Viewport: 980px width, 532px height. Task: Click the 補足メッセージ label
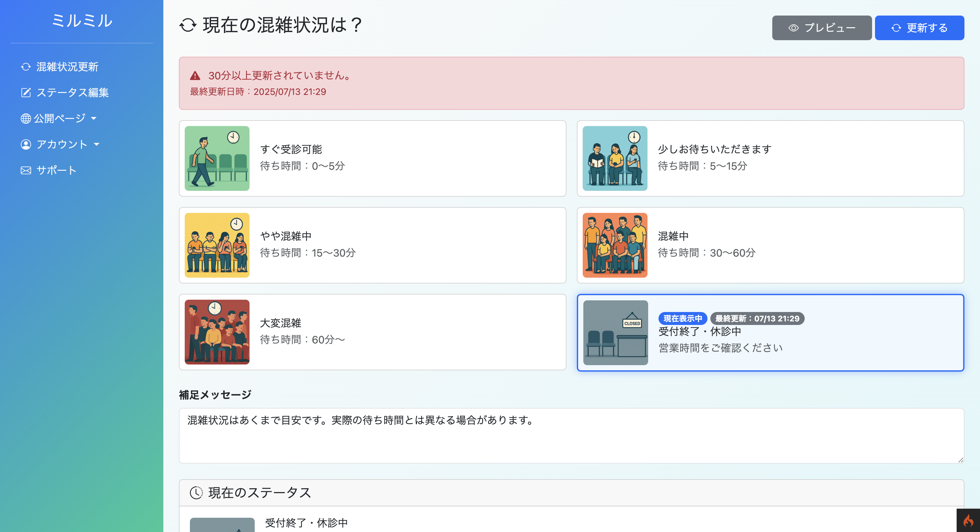coord(215,395)
